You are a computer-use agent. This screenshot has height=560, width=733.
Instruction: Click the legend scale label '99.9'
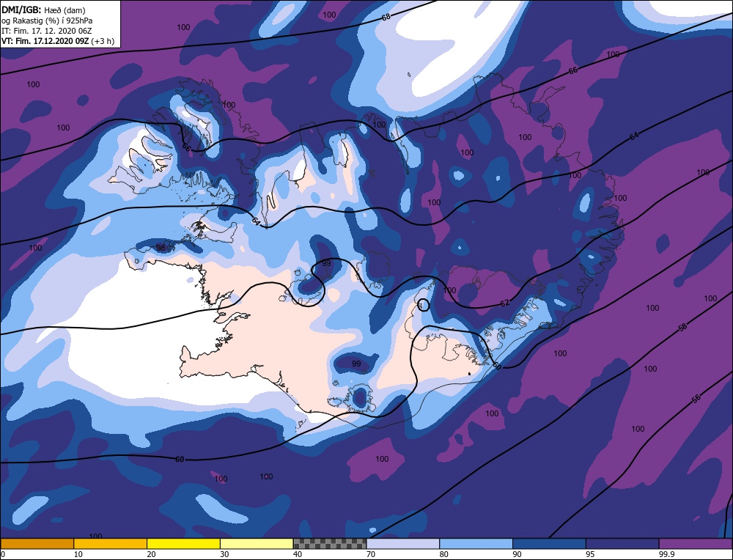(666, 554)
